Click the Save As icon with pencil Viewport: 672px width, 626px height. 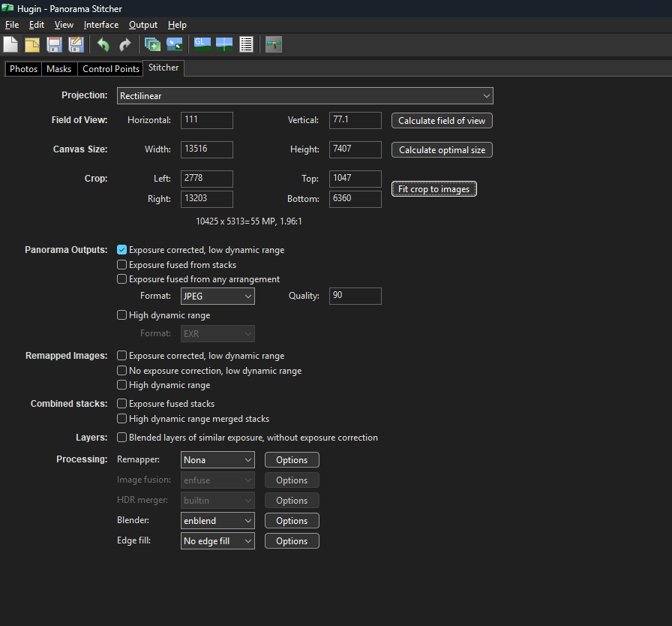coord(76,44)
